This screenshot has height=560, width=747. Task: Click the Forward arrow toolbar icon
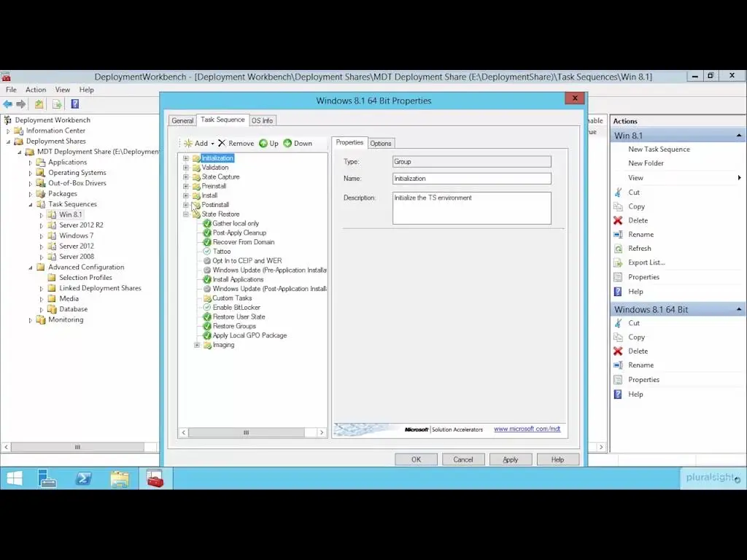(21, 104)
